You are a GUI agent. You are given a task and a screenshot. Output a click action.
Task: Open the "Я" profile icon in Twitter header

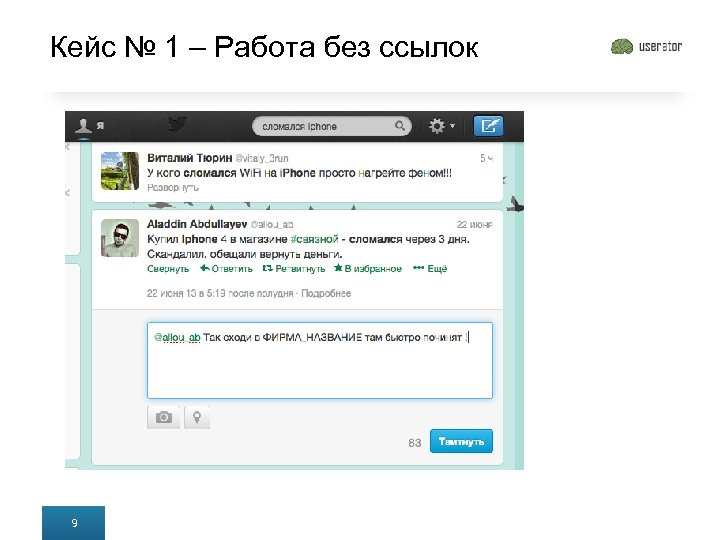coord(90,125)
